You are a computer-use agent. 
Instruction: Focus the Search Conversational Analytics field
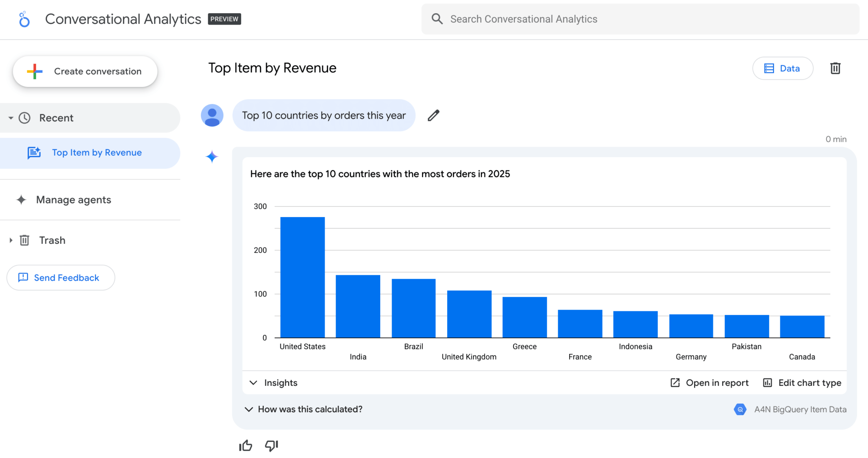640,19
